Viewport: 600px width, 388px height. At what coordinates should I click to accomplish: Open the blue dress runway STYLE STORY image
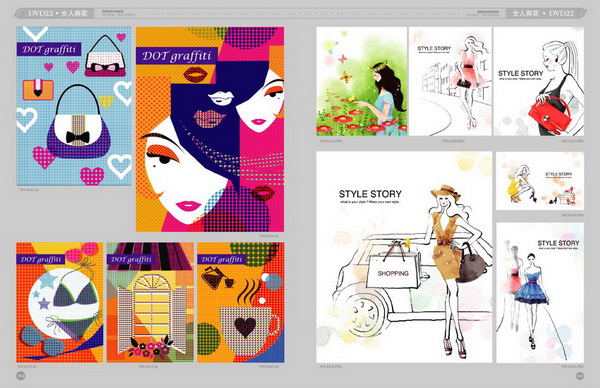(540, 293)
